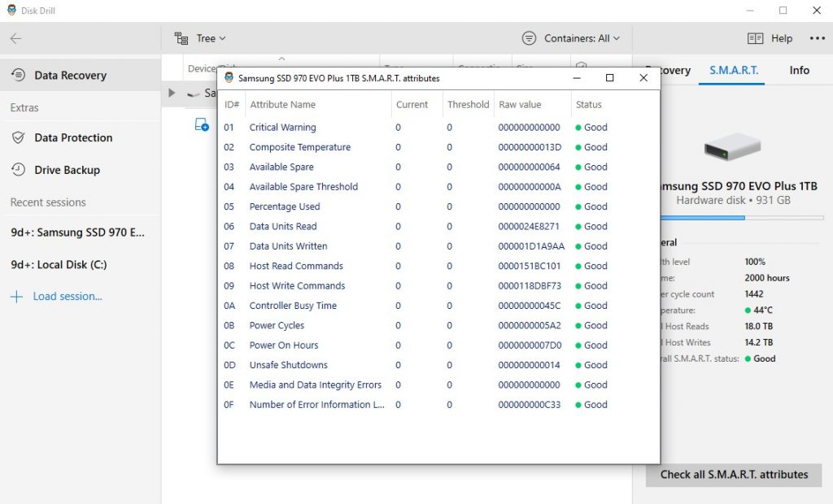Open the Containers: All filter dropdown
The height and width of the screenshot is (504, 833).
click(571, 38)
